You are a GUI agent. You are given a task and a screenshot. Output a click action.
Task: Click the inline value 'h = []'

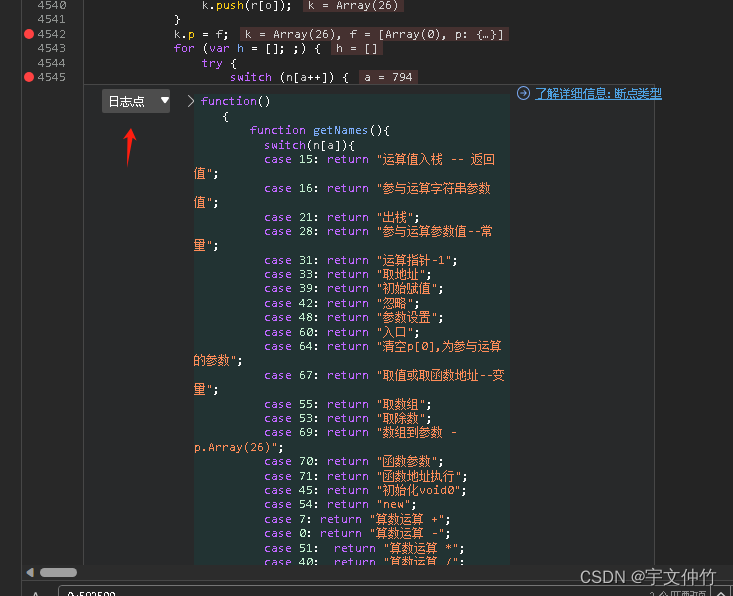(357, 49)
